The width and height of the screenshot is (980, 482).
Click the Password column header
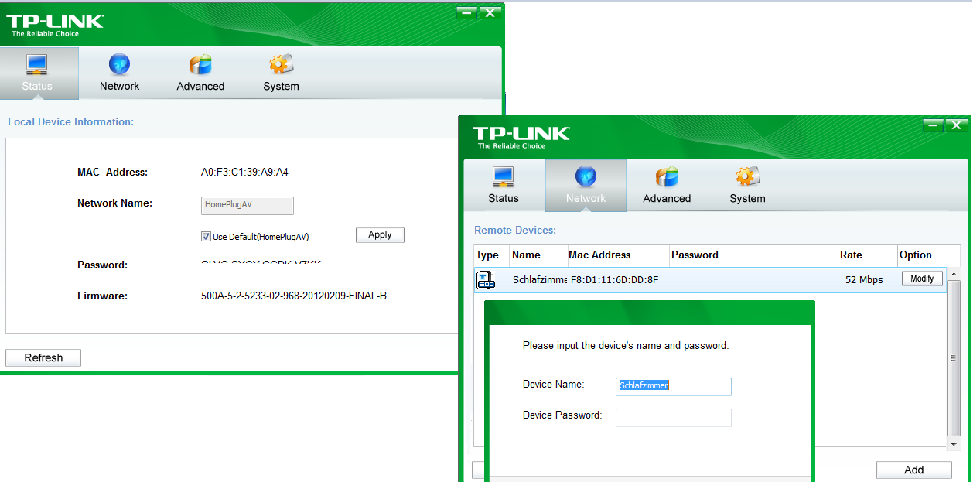pyautogui.click(x=753, y=255)
